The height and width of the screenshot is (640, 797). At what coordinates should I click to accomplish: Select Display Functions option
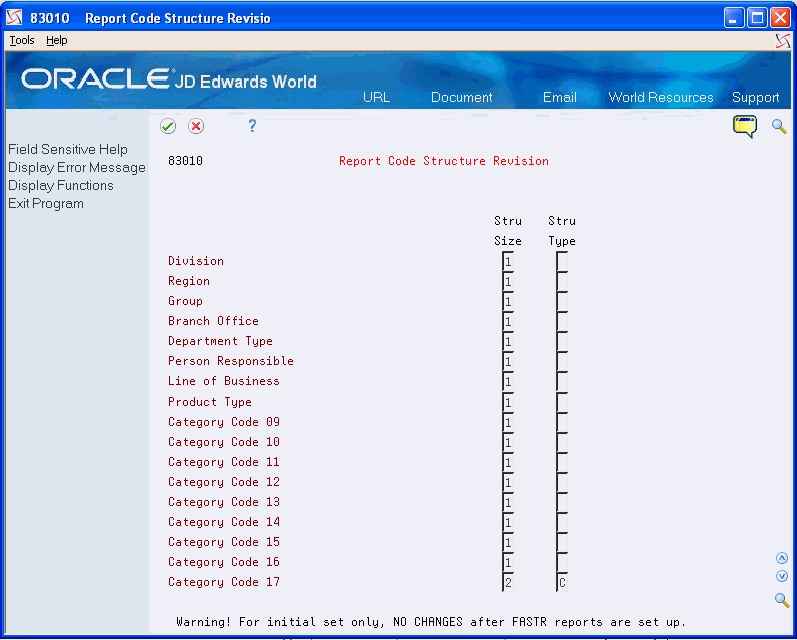pos(60,186)
